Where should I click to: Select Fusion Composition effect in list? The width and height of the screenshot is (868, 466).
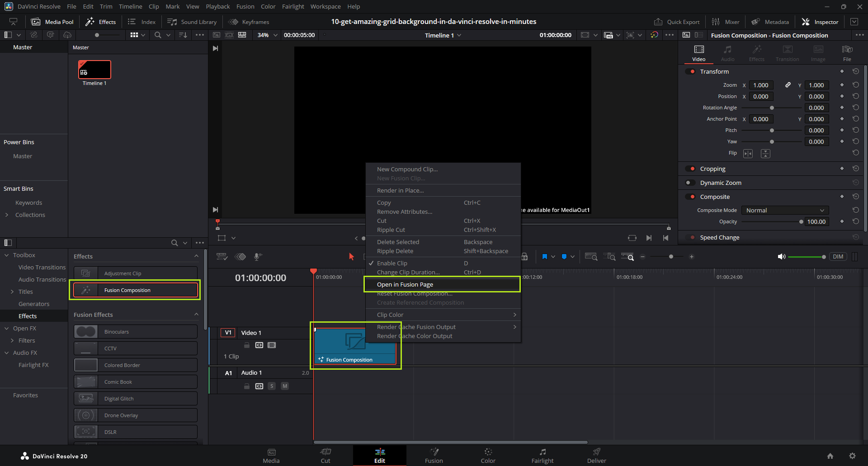(x=136, y=290)
